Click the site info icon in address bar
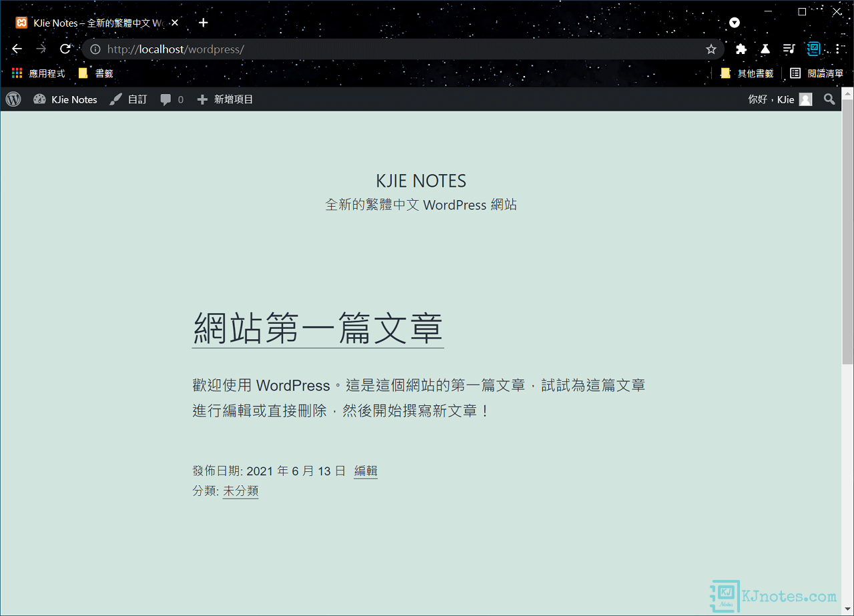854x616 pixels. 95,49
